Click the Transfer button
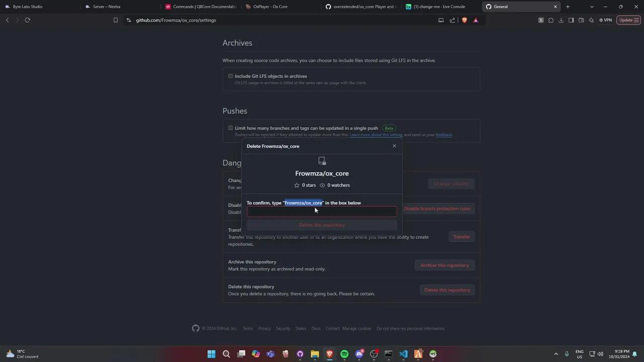Viewport: 644px width, 362px height. click(x=461, y=237)
